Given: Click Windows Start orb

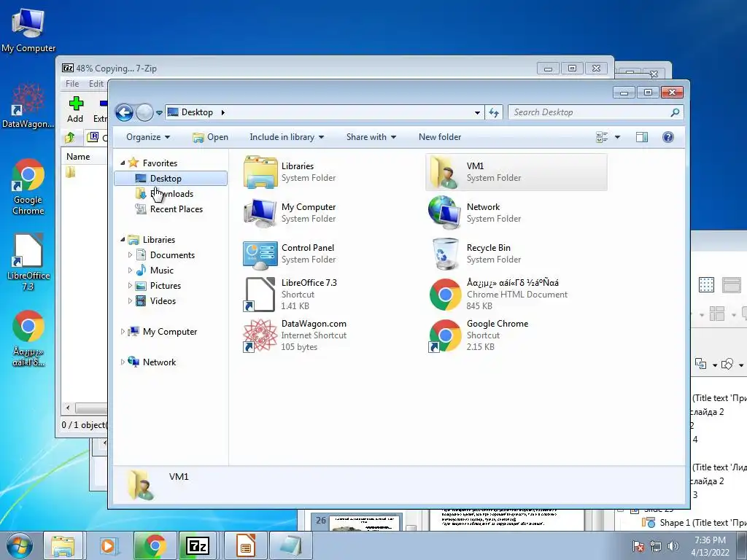Looking at the screenshot, I should pos(20,545).
